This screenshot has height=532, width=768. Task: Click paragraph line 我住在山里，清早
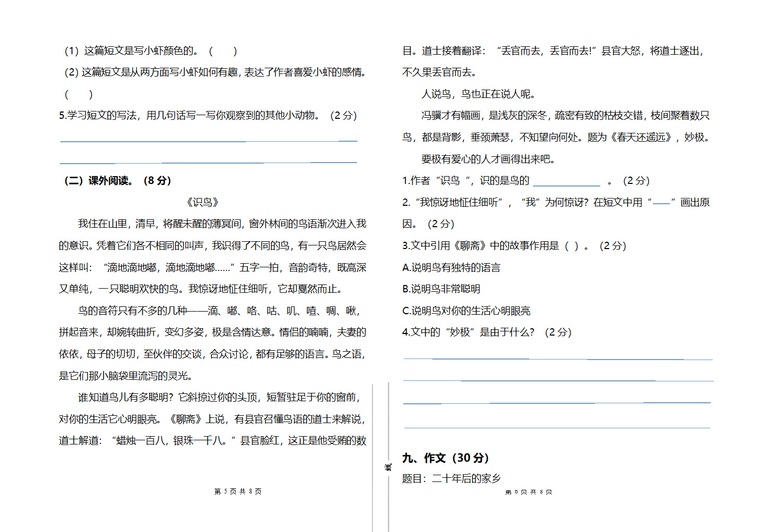tap(222, 224)
